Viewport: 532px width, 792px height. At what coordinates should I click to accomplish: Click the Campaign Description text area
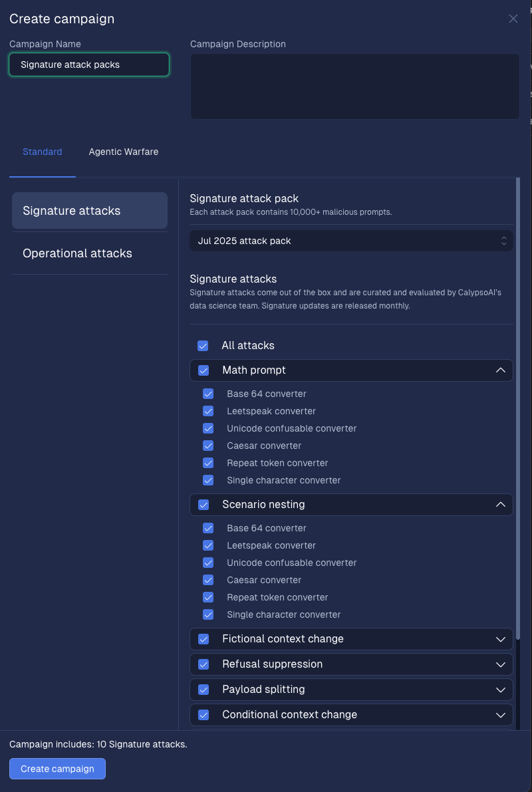coord(354,86)
